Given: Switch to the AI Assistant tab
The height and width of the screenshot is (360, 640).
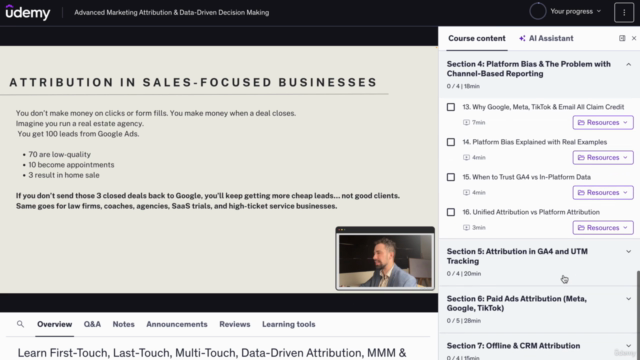Looking at the screenshot, I should coord(546,38).
